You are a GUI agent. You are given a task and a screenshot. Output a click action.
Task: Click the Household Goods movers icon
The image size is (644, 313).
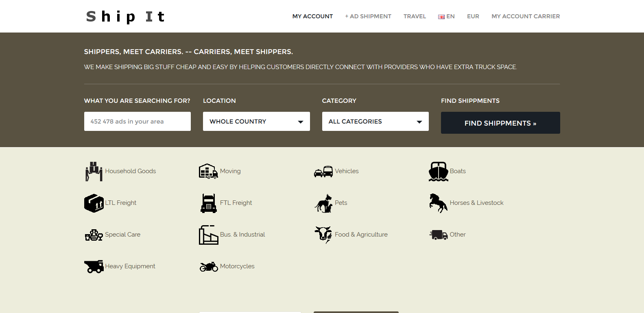(x=94, y=171)
